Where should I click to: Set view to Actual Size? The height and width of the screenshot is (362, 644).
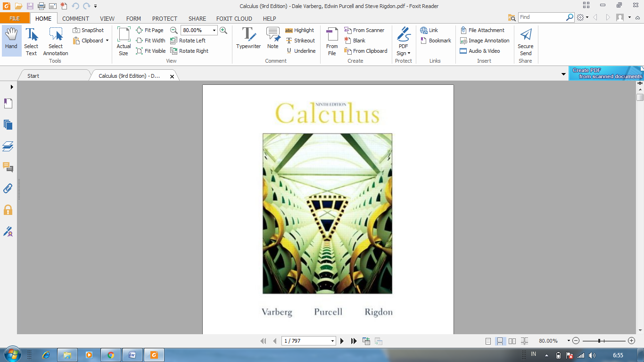(124, 41)
